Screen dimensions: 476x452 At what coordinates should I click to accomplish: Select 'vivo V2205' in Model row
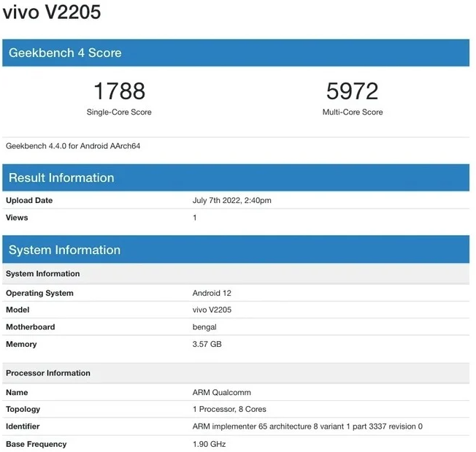(212, 310)
